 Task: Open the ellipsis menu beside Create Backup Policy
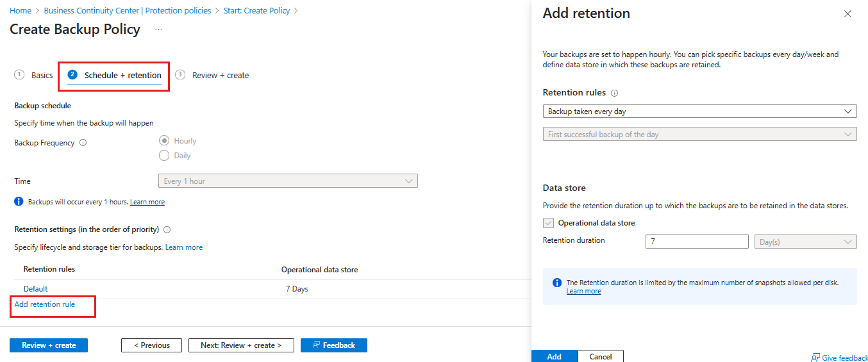(158, 30)
